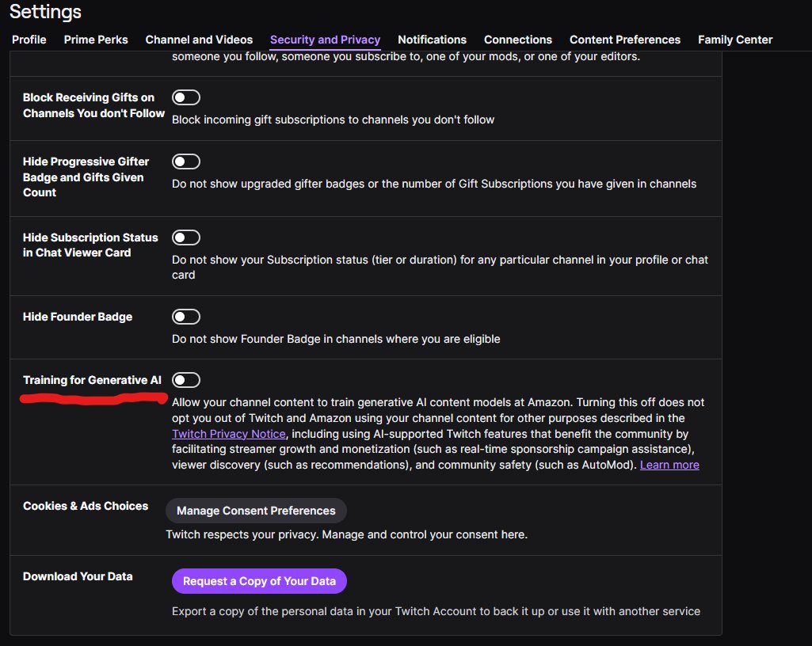This screenshot has width=812, height=646.
Task: Click 'Block incoming gift subscriptions' description text
Action: (x=333, y=120)
